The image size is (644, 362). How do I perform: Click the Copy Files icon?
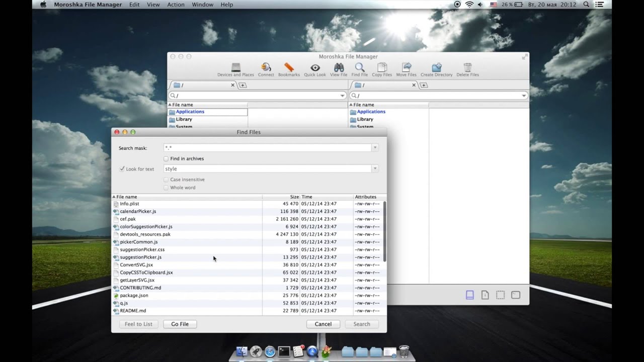[382, 67]
